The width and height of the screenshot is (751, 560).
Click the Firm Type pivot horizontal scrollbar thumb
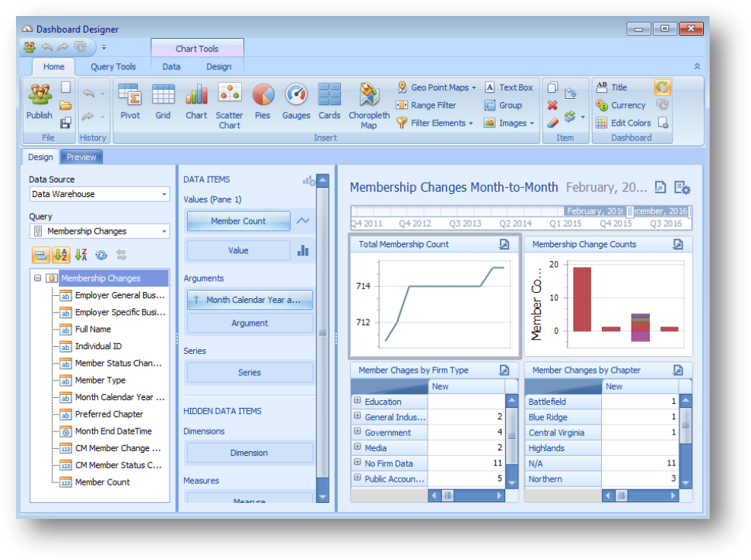(448, 495)
